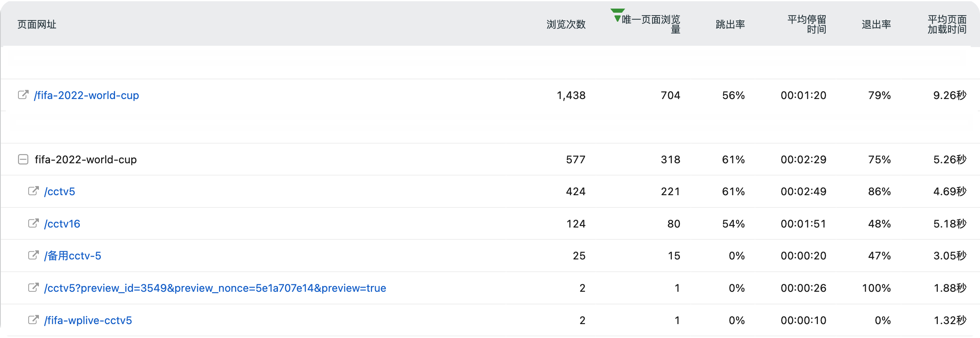Sort by 平均页面加载时间 column header

[947, 25]
